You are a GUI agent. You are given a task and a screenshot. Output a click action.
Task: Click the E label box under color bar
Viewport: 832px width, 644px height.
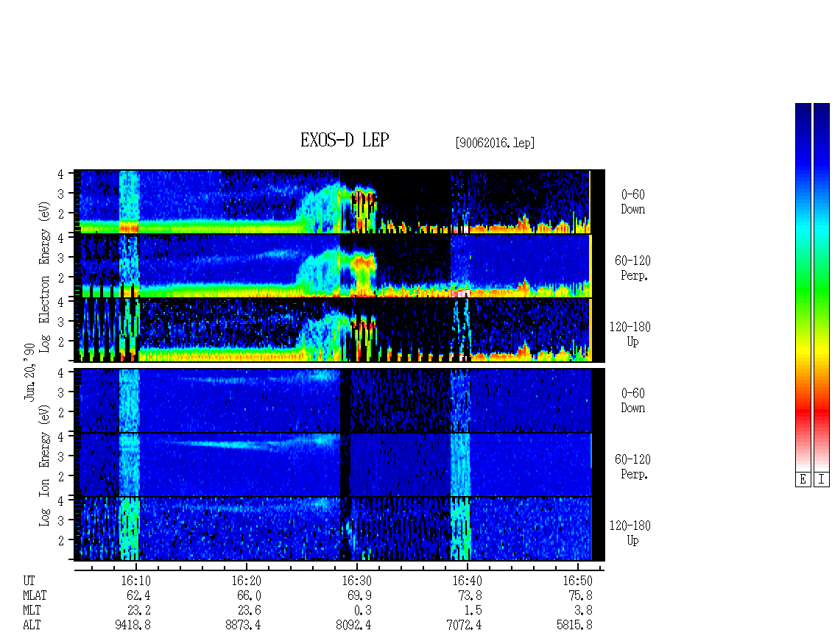tap(803, 479)
